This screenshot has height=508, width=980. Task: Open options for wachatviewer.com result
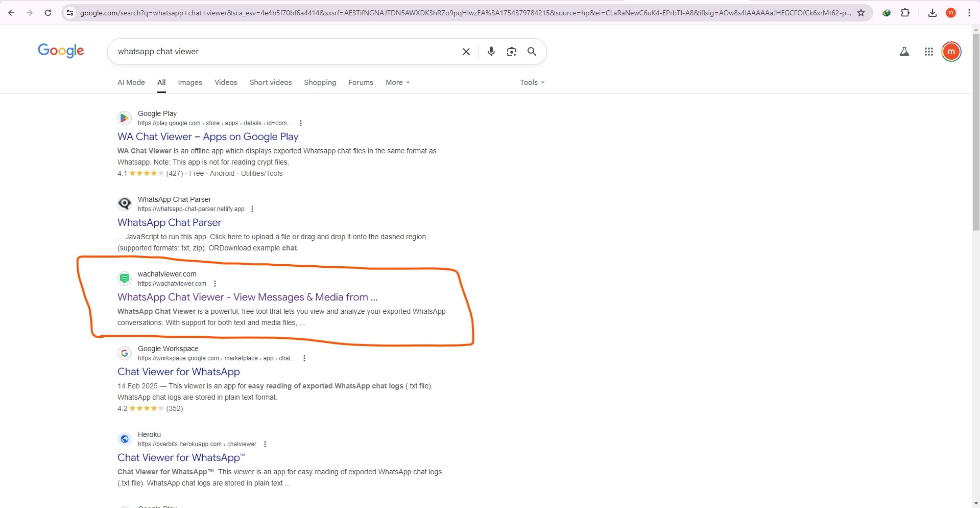pyautogui.click(x=215, y=284)
